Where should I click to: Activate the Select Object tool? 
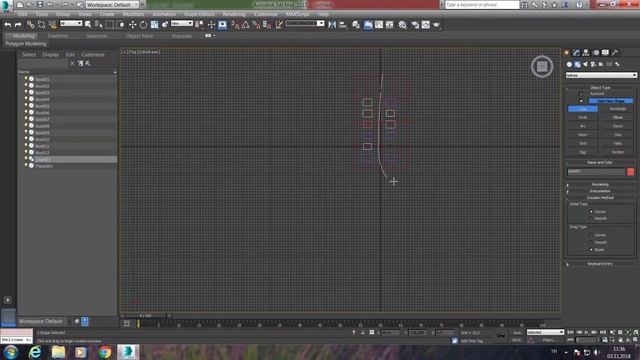click(x=88, y=25)
